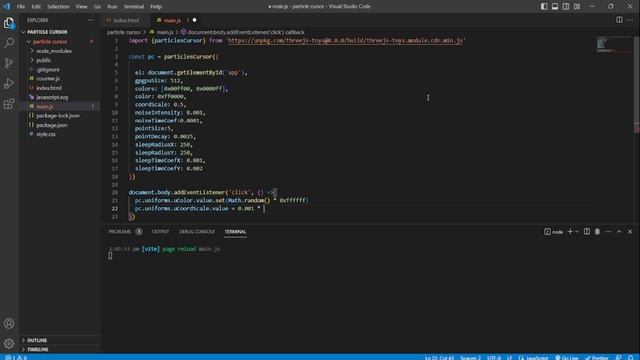Toggle secondary side bar layout icon
Image resolution: width=640 pixels, height=360 pixels.
pos(566,7)
